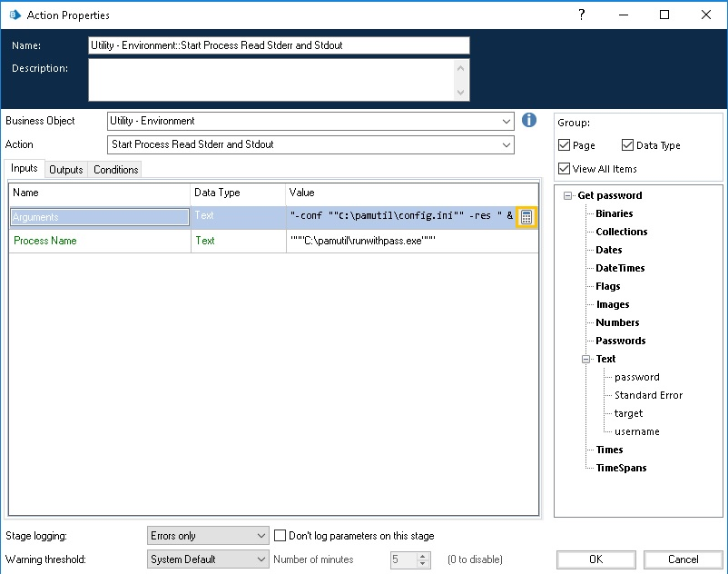
Task: Click the increment arrow on Number of minutes
Action: 420,556
